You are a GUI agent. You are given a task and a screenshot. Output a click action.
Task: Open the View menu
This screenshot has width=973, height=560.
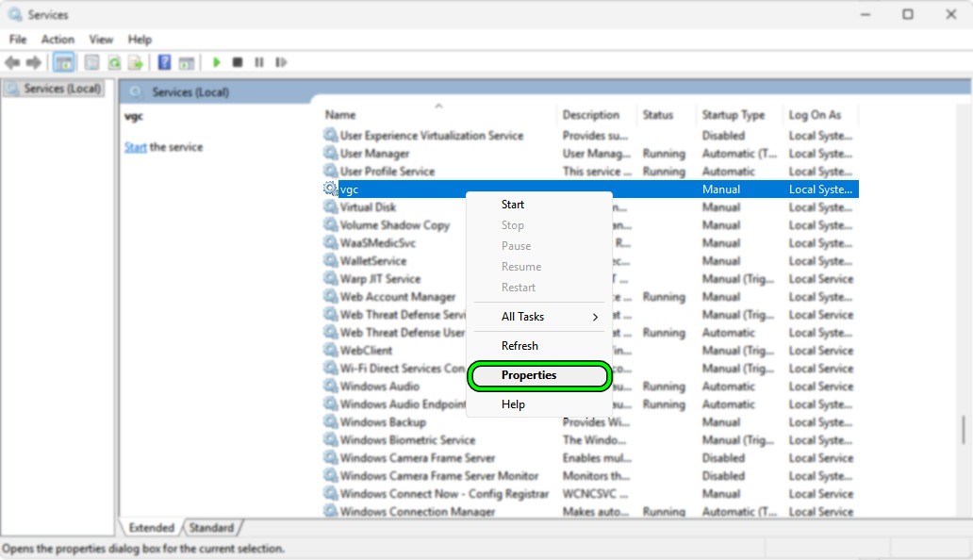tap(101, 40)
